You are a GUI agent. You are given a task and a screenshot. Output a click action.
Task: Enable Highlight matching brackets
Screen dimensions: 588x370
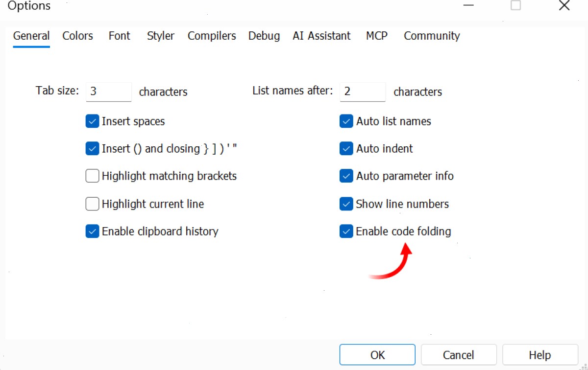pos(92,176)
